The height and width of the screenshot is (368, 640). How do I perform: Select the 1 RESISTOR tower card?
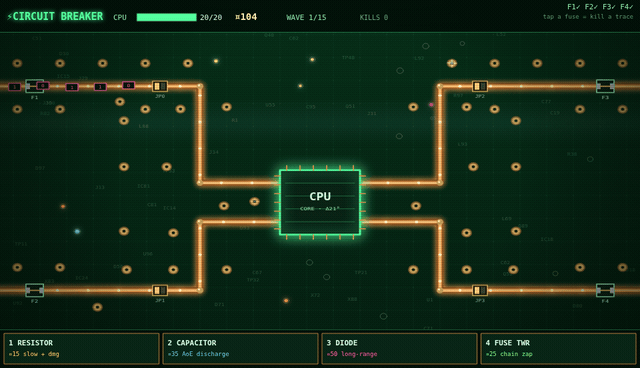(x=81, y=348)
